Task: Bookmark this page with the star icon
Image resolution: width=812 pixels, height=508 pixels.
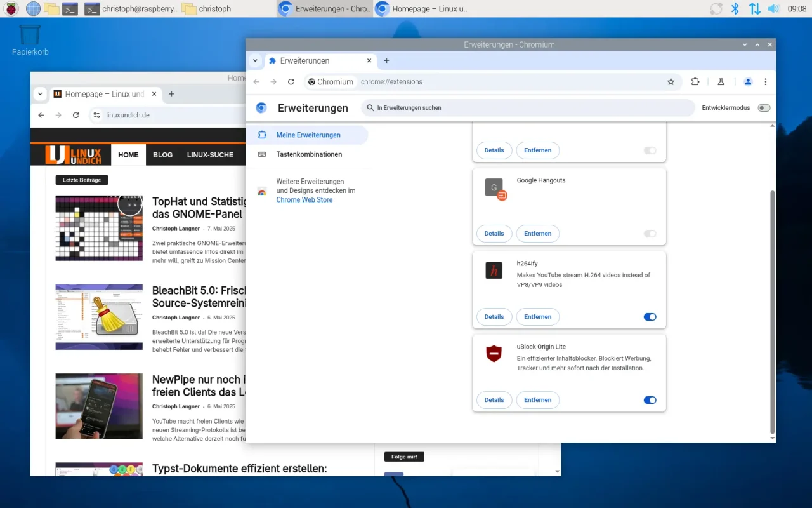Action: tap(671, 82)
